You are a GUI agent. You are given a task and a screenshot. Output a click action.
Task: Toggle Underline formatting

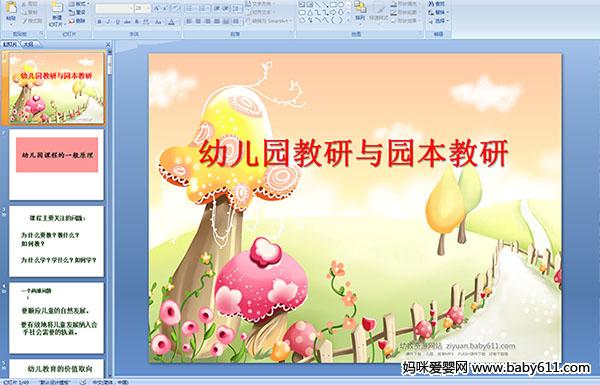pyautogui.click(x=117, y=22)
